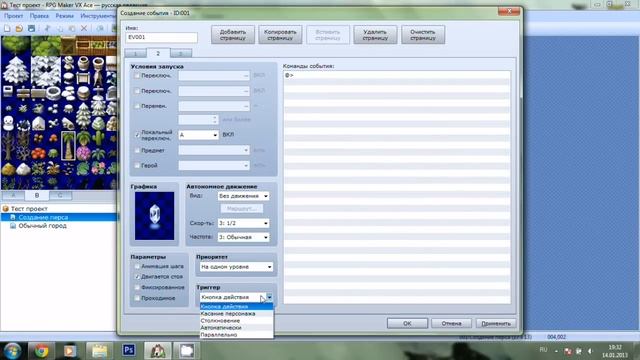This screenshot has height=360, width=640.
Task: Enable the Герой condition checkbox
Action: coord(137,165)
